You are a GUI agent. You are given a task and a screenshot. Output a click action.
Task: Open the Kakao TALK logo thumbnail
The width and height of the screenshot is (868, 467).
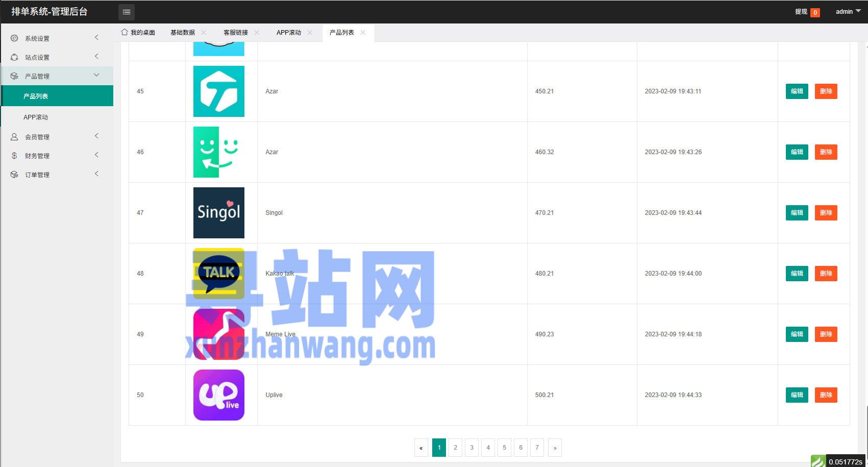pyautogui.click(x=219, y=274)
